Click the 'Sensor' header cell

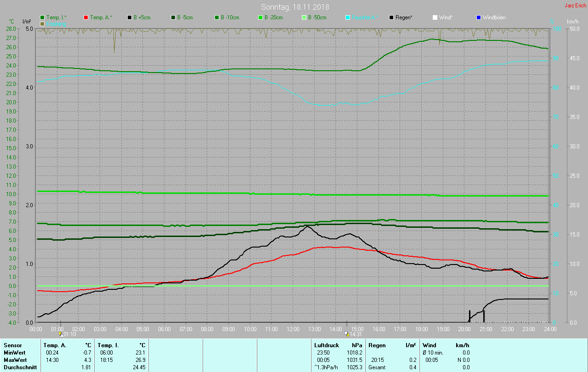12,345
